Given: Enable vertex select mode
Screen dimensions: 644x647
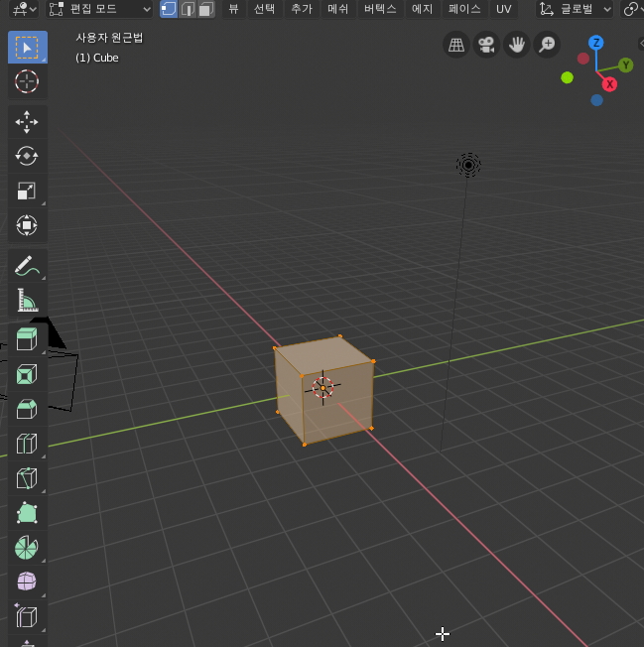Looking at the screenshot, I should coord(169,9).
